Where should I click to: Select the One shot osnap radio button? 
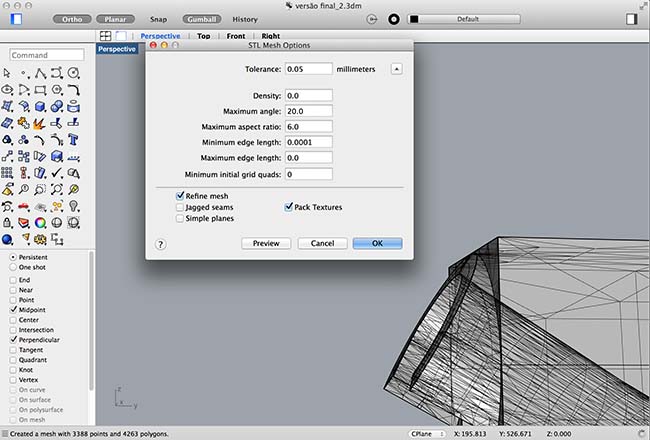coord(13,267)
